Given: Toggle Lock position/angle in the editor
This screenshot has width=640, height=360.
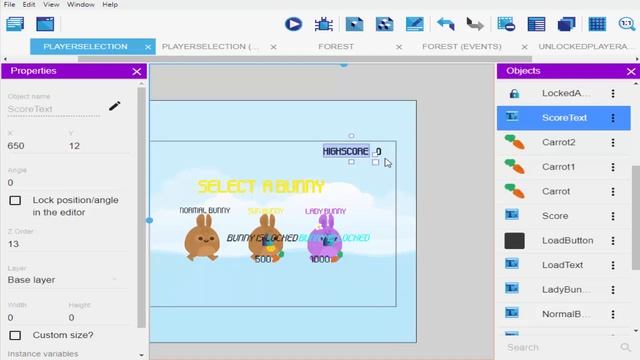Looking at the screenshot, I should point(15,200).
